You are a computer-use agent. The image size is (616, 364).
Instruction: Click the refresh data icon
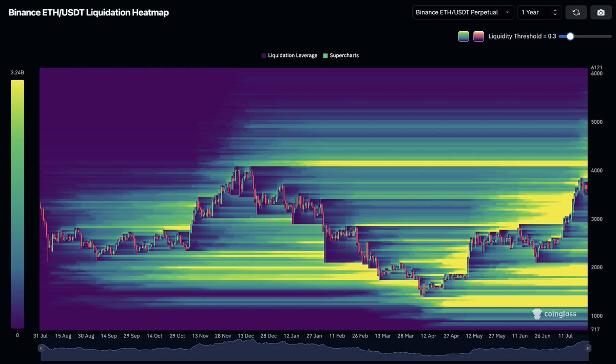[x=576, y=12]
